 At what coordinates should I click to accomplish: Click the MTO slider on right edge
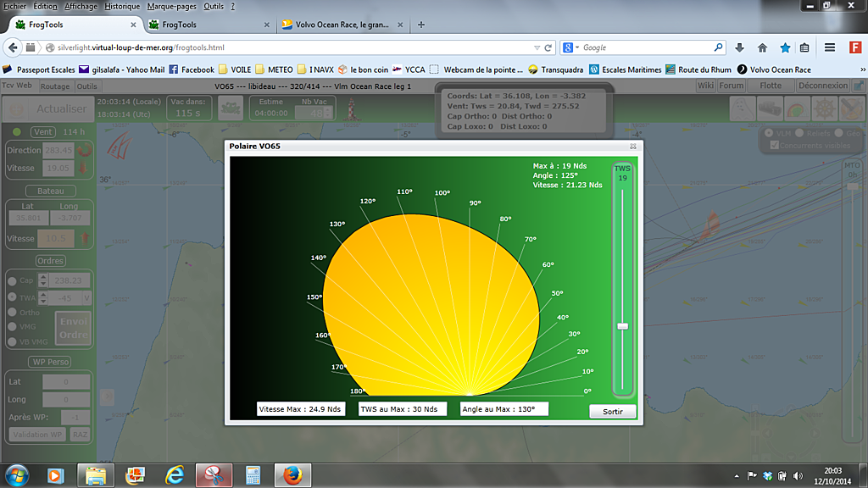[x=853, y=186]
